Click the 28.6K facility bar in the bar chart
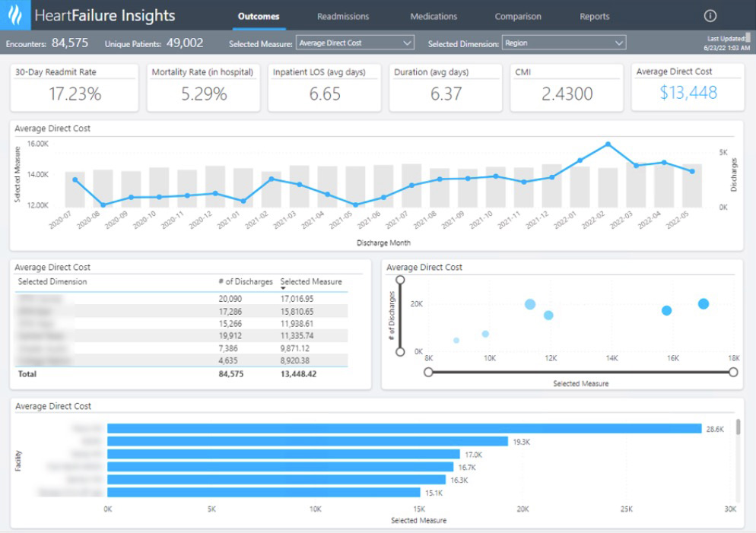756x533 pixels. click(403, 429)
